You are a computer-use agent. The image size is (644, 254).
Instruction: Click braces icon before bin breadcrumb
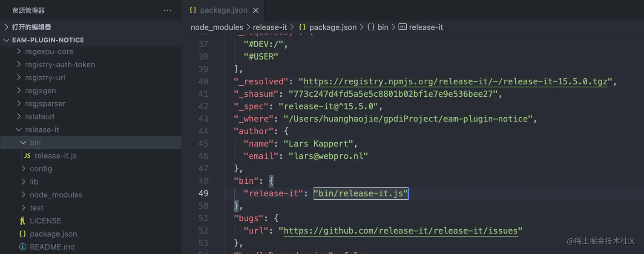click(371, 27)
